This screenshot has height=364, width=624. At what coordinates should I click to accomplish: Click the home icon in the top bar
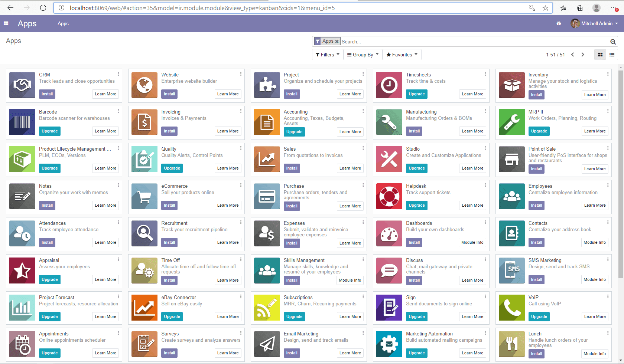[559, 23]
